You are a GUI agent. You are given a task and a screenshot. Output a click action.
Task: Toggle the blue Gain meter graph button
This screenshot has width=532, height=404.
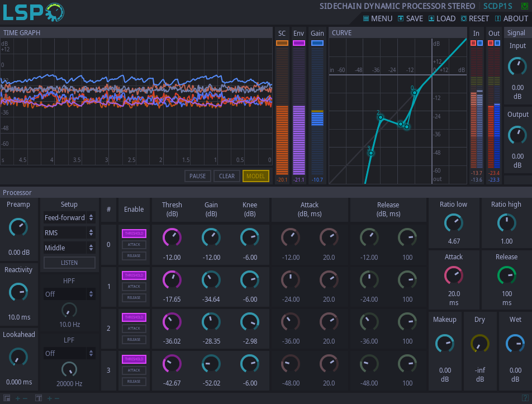[317, 43]
